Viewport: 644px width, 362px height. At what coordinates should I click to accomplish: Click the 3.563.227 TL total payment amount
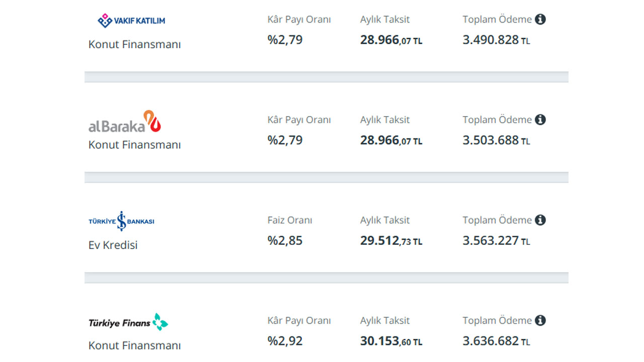(497, 241)
